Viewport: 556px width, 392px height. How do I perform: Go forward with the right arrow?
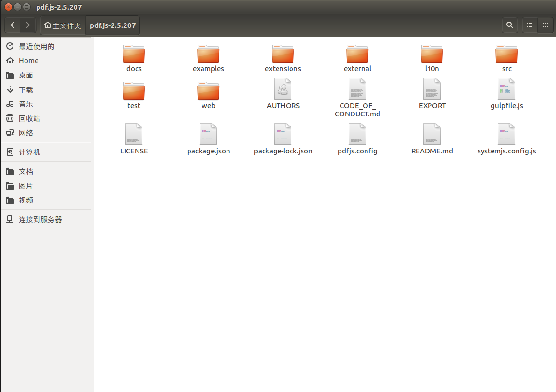click(28, 25)
